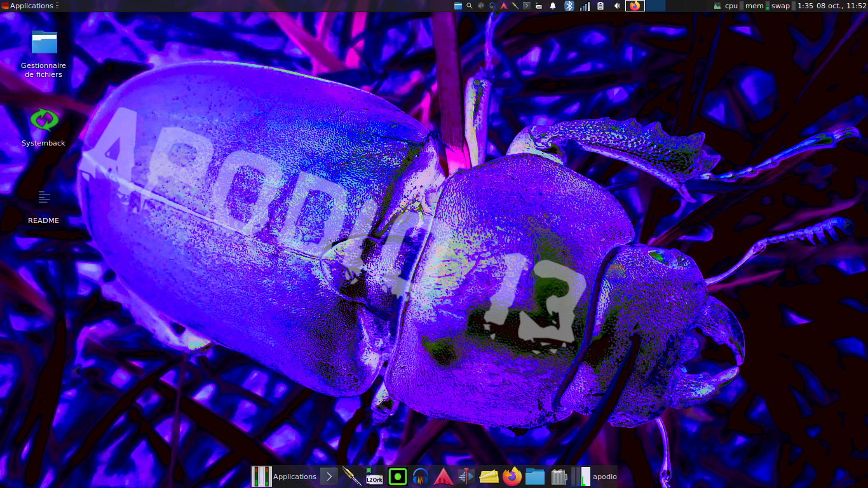Launch the green screen recorder dock icon
Viewport: 868px width, 488px height.
point(398,477)
